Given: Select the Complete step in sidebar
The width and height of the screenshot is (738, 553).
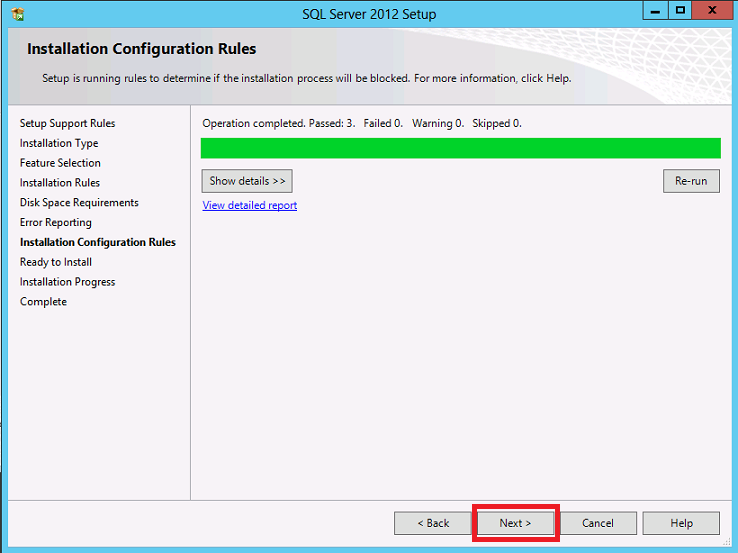Looking at the screenshot, I should pyautogui.click(x=43, y=301).
